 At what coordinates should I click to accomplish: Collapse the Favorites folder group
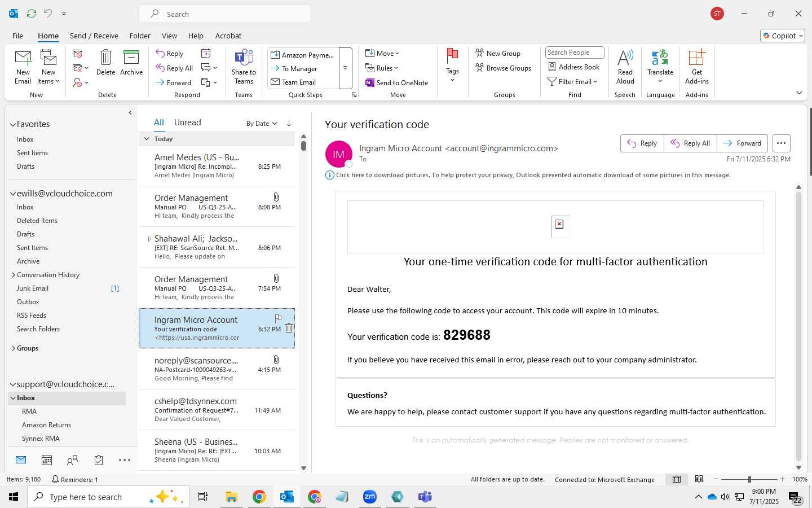(12, 125)
